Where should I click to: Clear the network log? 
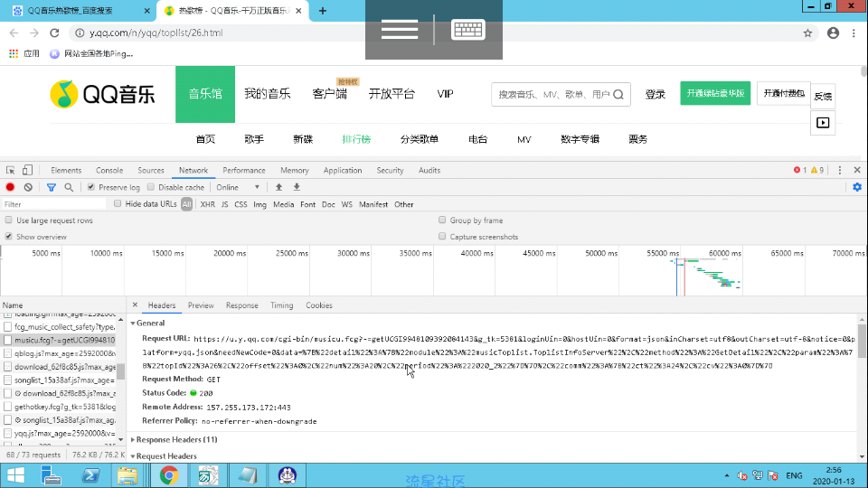28,188
